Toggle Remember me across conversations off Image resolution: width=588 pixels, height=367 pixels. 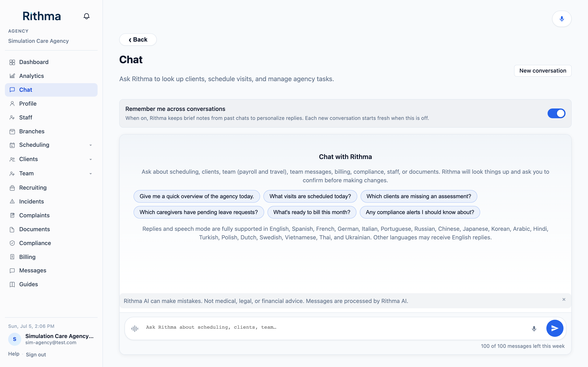pyautogui.click(x=556, y=113)
